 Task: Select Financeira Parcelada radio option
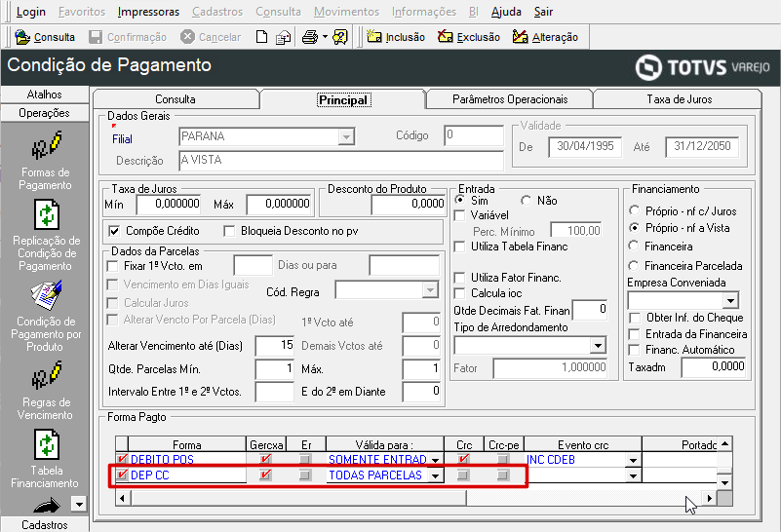pyautogui.click(x=634, y=265)
